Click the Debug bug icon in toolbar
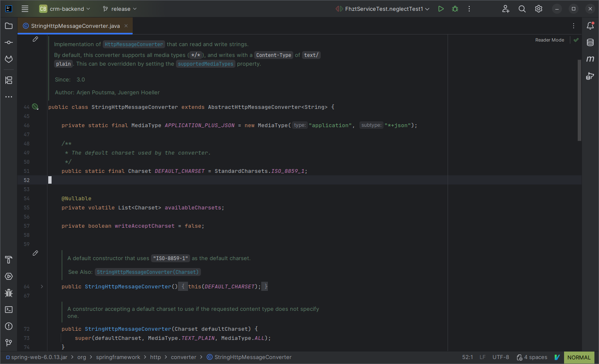 (x=455, y=9)
